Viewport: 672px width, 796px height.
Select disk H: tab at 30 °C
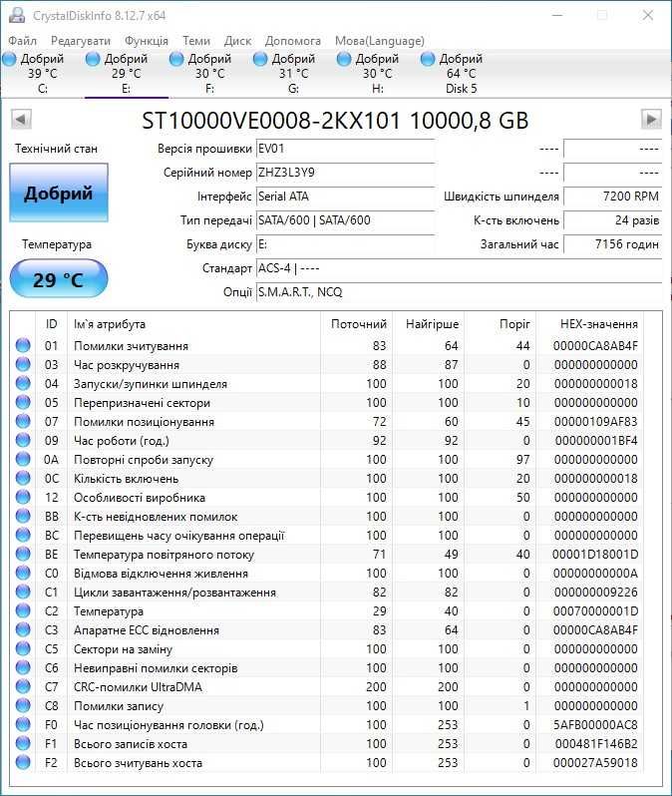(377, 74)
